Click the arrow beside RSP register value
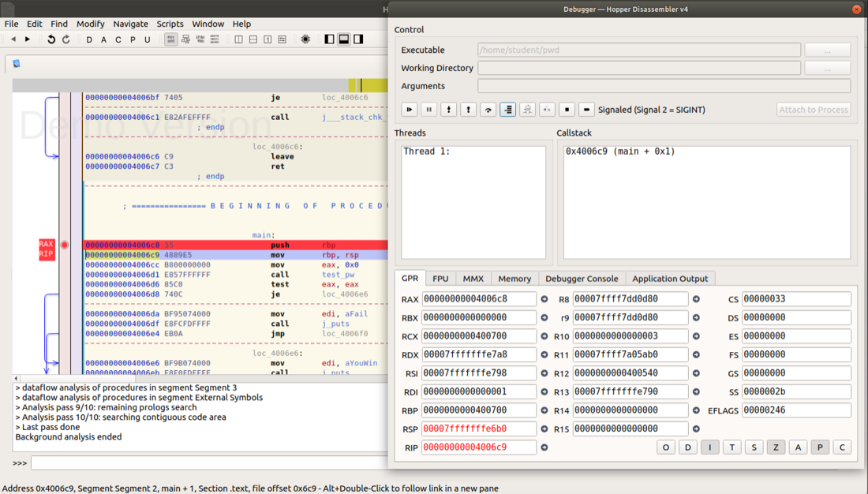The height and width of the screenshot is (494, 868). point(544,429)
